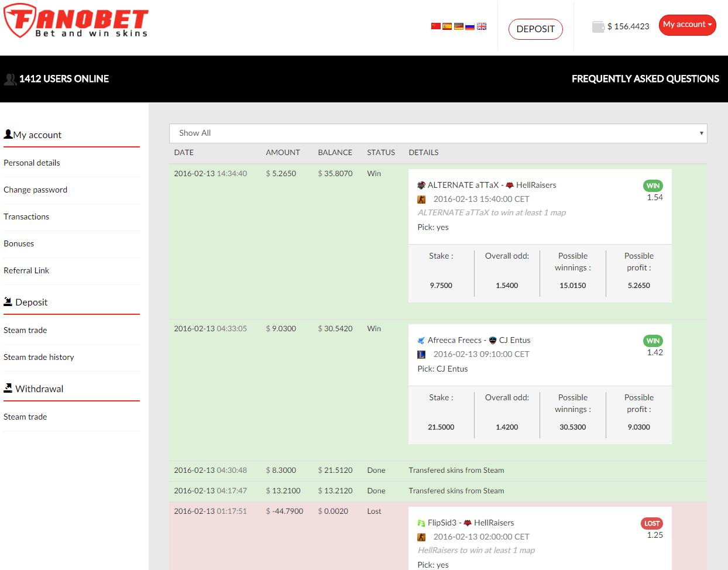Switch language to English UK flag

(x=482, y=26)
